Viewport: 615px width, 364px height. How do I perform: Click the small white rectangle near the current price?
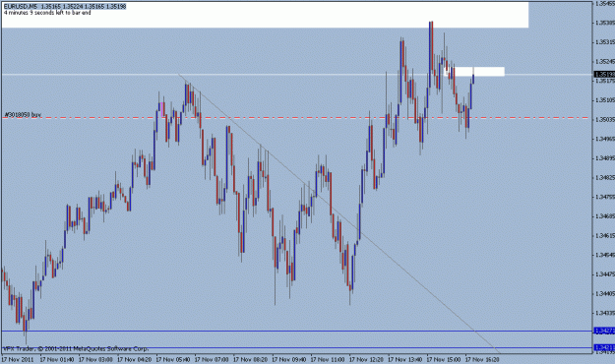474,72
